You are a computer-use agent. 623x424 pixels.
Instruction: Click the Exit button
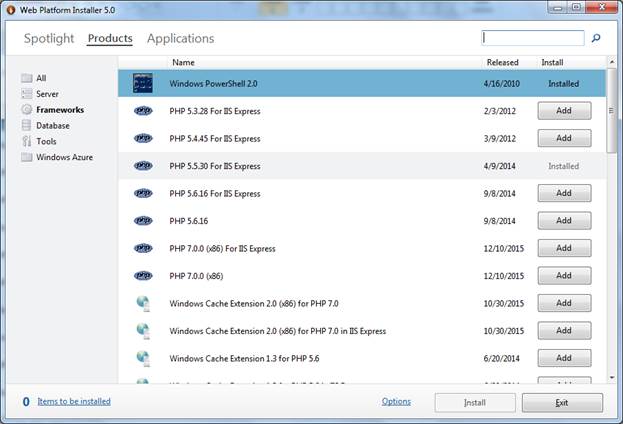coord(562,403)
